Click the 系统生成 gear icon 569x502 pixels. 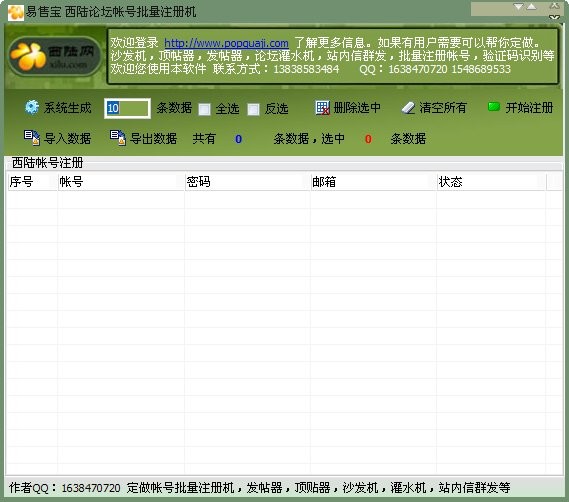(32, 107)
